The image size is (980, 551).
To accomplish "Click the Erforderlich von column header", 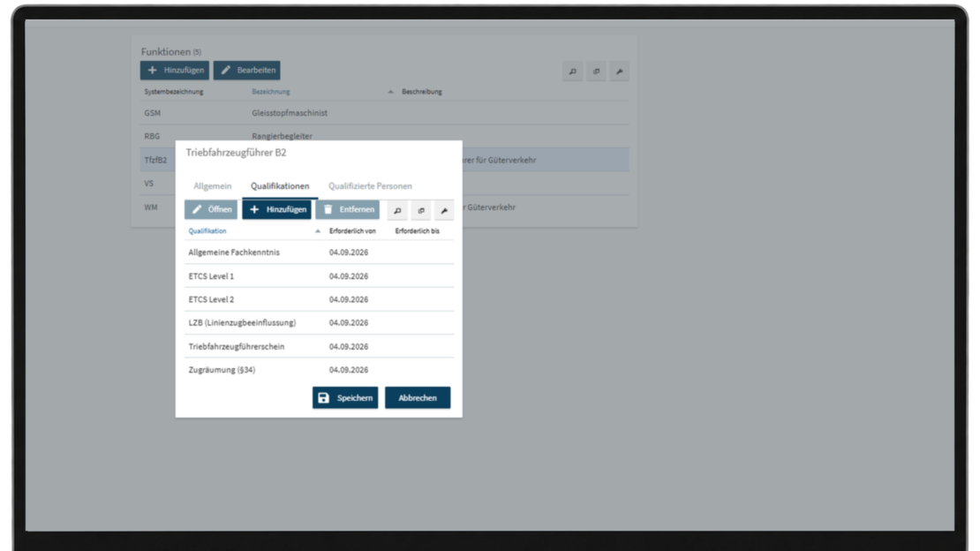I will coord(352,230).
